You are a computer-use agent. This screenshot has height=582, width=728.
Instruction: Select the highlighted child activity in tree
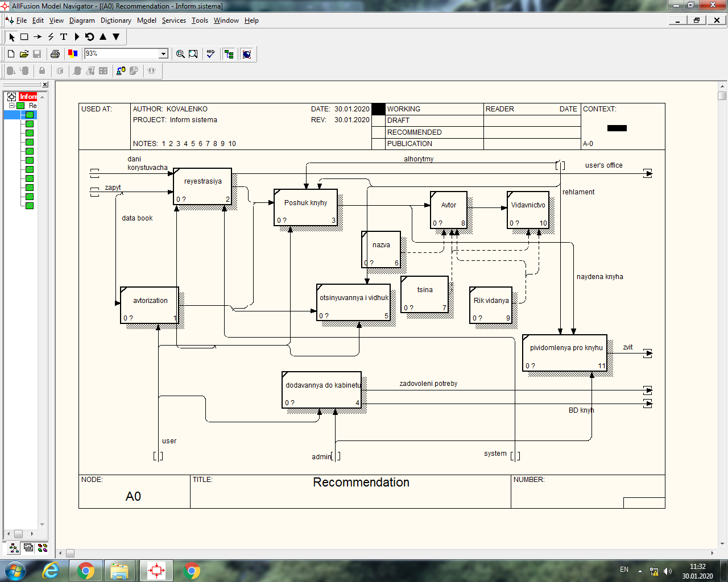tap(30, 115)
